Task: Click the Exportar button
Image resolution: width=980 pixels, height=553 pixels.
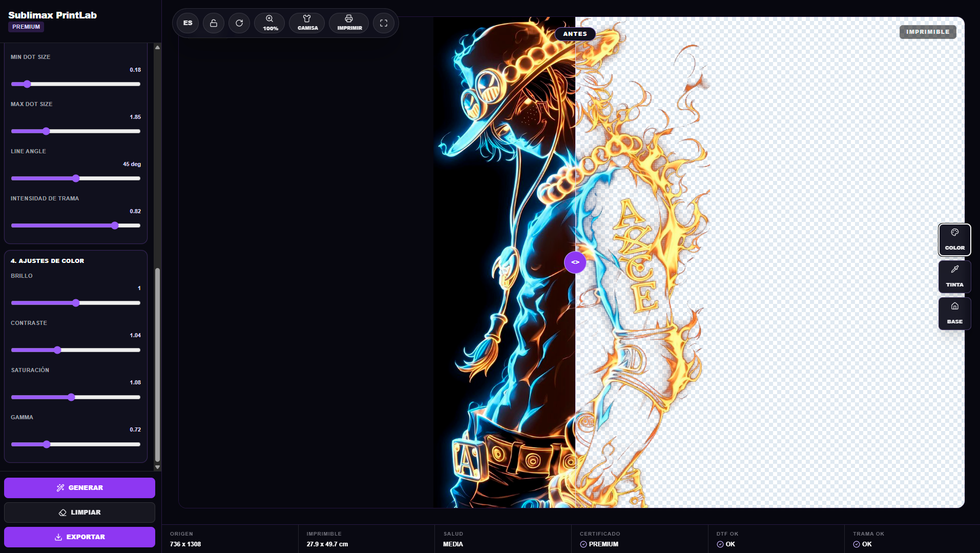Action: (x=79, y=537)
